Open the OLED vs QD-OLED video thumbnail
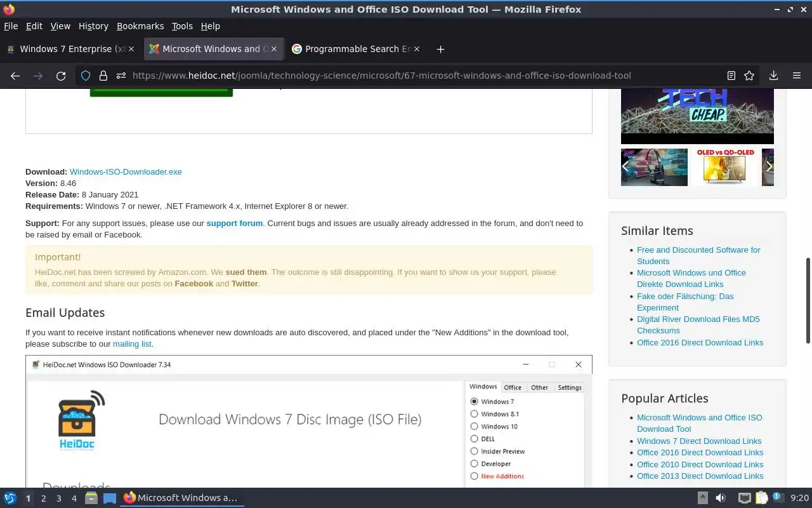 click(724, 167)
